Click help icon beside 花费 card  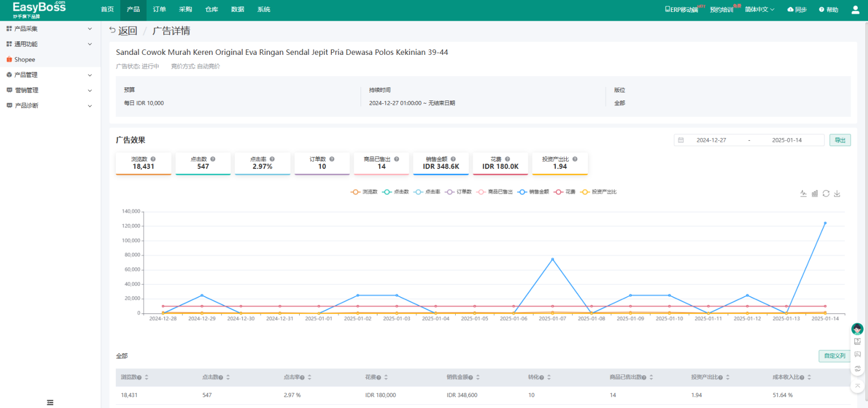pos(507,159)
